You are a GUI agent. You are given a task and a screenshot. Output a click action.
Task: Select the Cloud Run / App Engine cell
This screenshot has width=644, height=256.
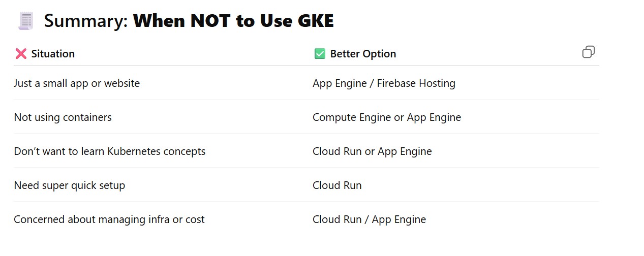[369, 219]
